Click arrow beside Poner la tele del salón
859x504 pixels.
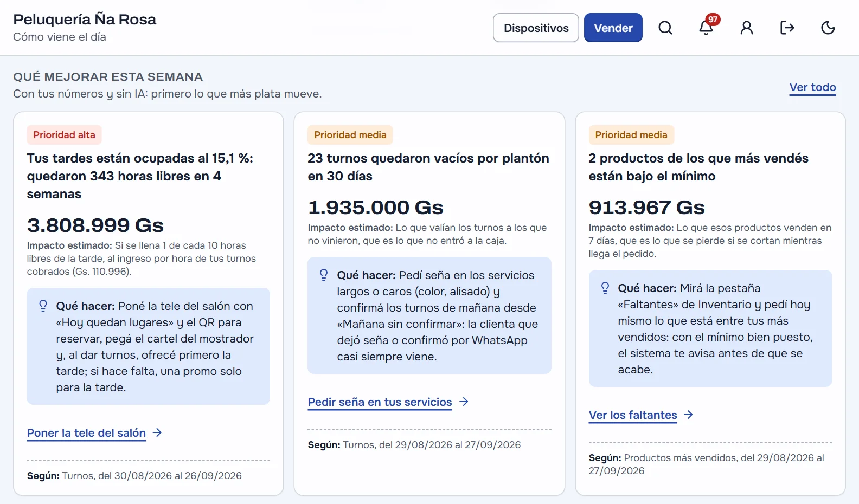[157, 432]
